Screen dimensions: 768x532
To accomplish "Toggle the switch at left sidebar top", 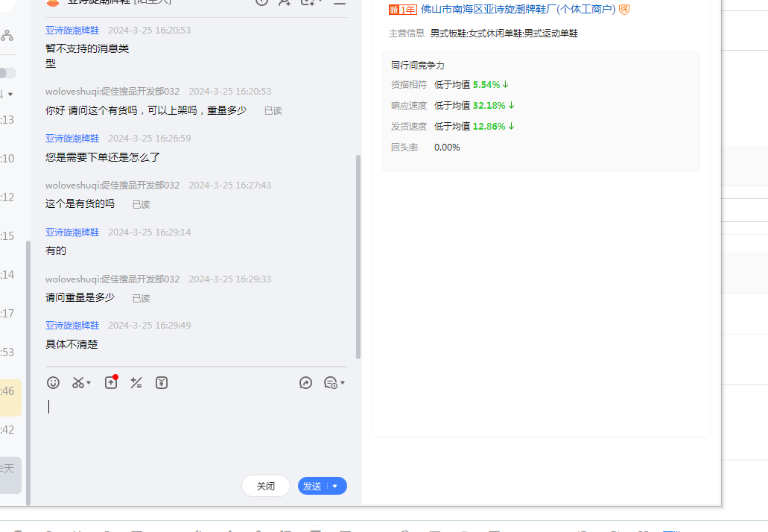I will coord(7,73).
